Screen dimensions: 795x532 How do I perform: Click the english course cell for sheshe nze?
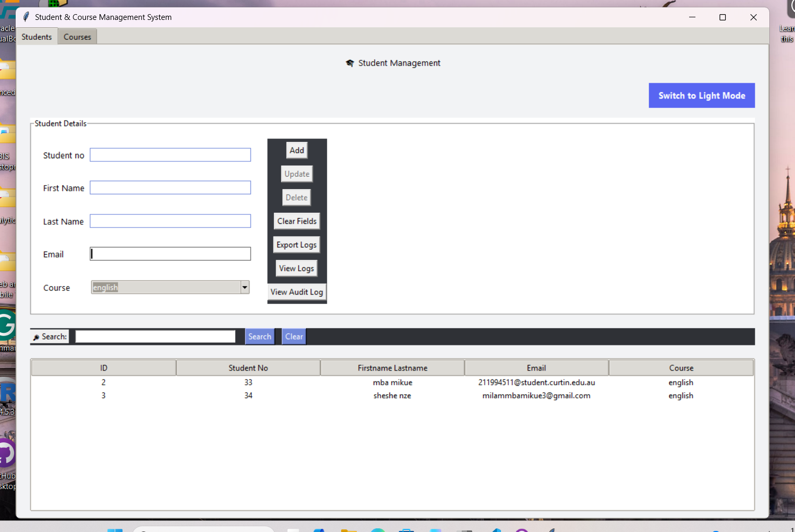tap(681, 396)
